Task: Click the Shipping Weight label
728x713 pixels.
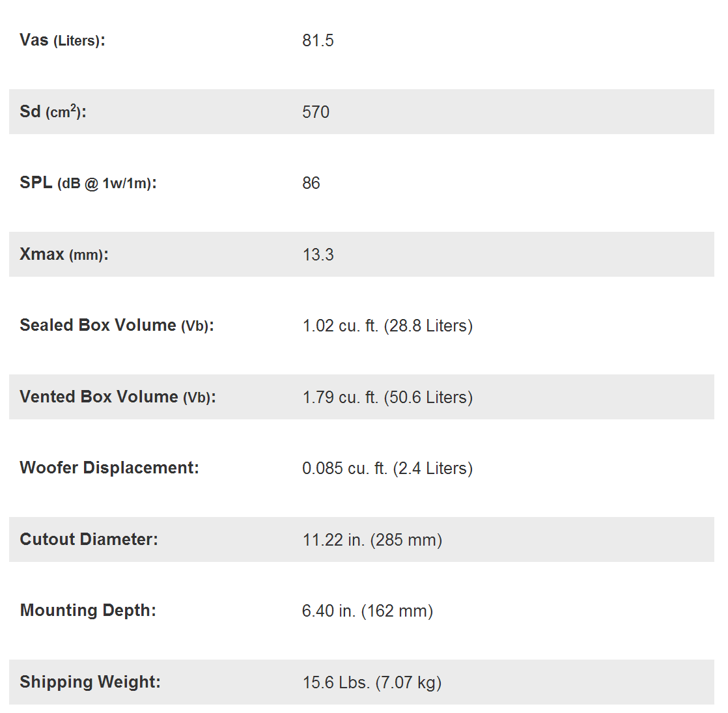Action: click(90, 682)
